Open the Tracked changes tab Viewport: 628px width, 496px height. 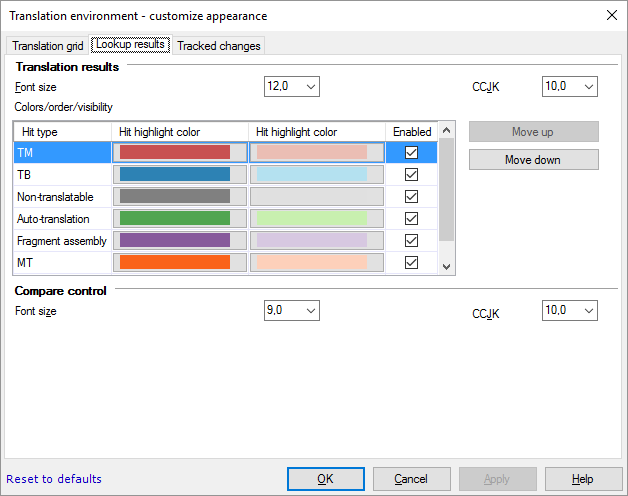(x=219, y=46)
